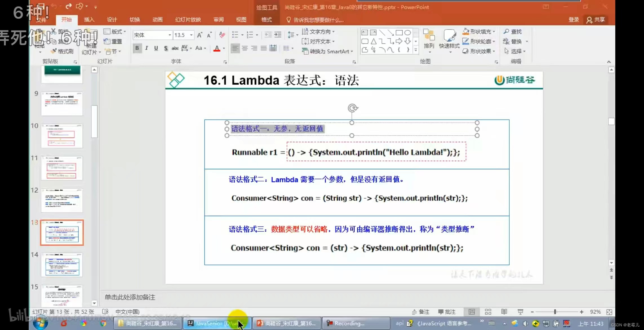
Task: Click the font color icon
Action: tap(217, 48)
